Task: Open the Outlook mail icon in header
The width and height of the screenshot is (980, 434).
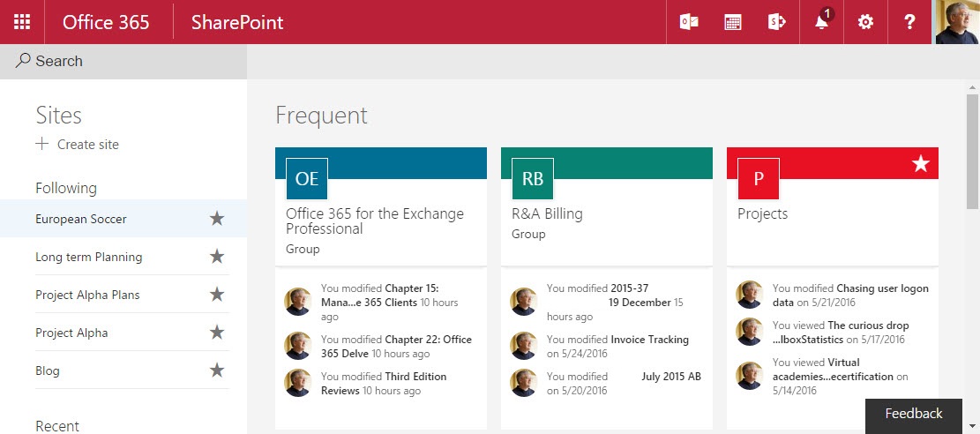Action: 689,22
